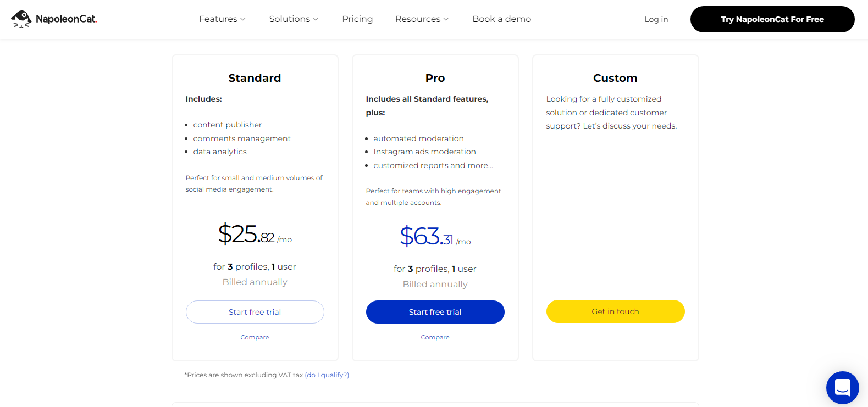Click the NapoleonCat cat logo
This screenshot has width=868, height=407.
pyautogui.click(x=21, y=19)
